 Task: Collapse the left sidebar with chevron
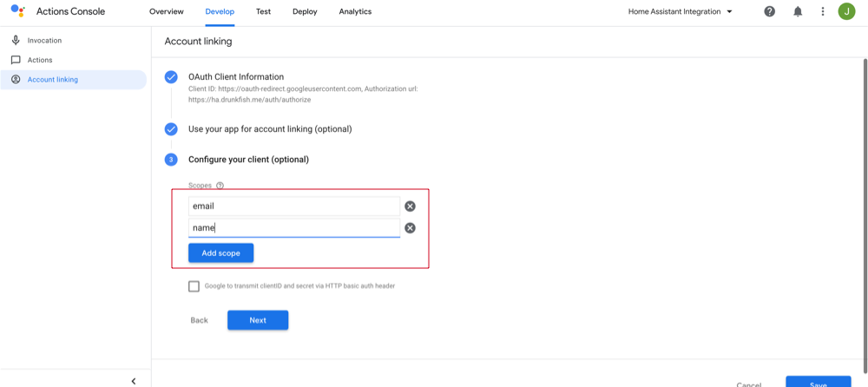coord(133,381)
